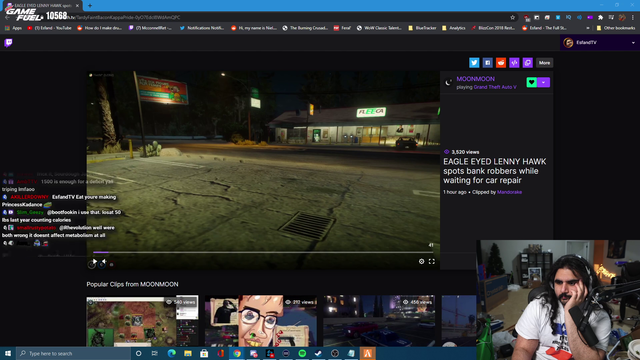
Task: Open Spotify from the taskbar
Action: coord(302,353)
